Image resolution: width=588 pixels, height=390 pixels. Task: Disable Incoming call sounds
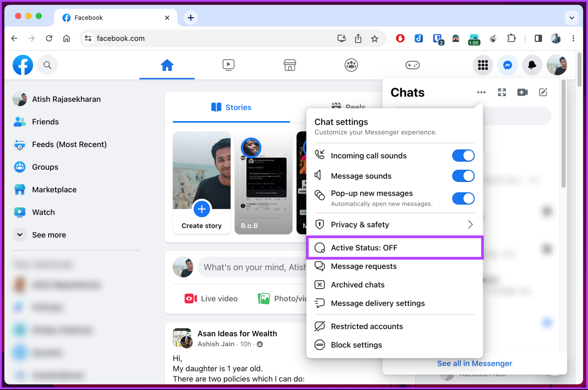(x=463, y=156)
